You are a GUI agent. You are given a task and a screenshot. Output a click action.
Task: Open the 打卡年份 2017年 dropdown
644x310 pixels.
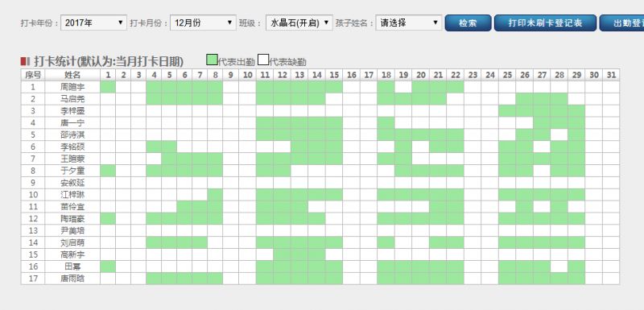click(93, 23)
